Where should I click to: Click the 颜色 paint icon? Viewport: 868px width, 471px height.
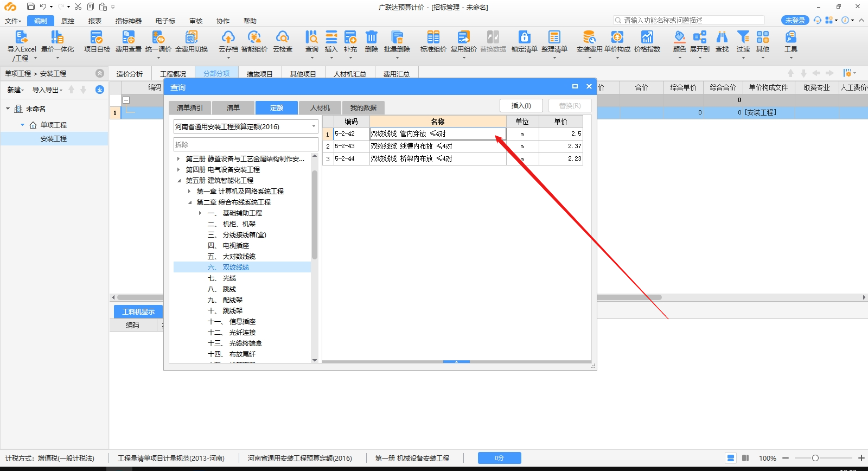coord(679,37)
